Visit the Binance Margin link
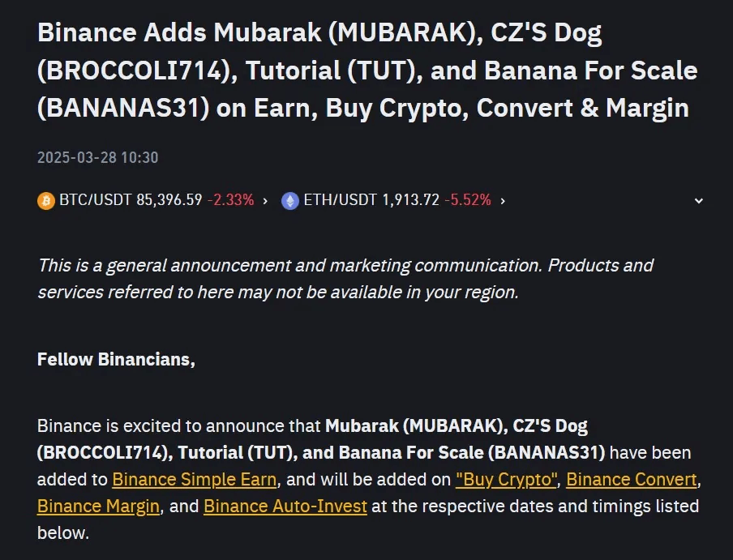 click(x=99, y=507)
